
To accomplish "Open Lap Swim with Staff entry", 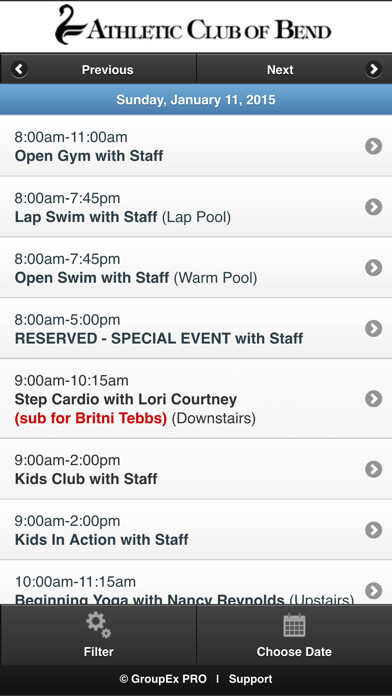I will pyautogui.click(x=196, y=207).
